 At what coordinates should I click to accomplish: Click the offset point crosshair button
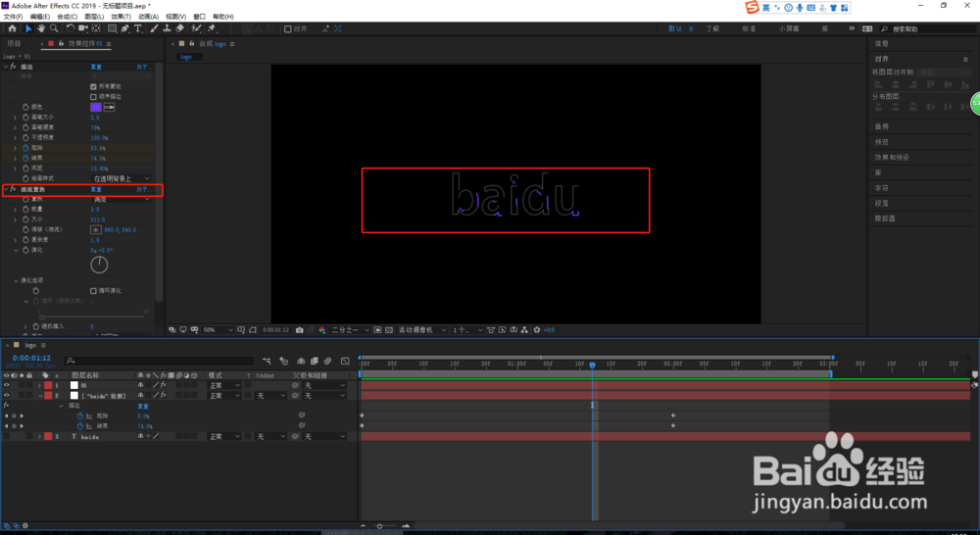pos(96,230)
